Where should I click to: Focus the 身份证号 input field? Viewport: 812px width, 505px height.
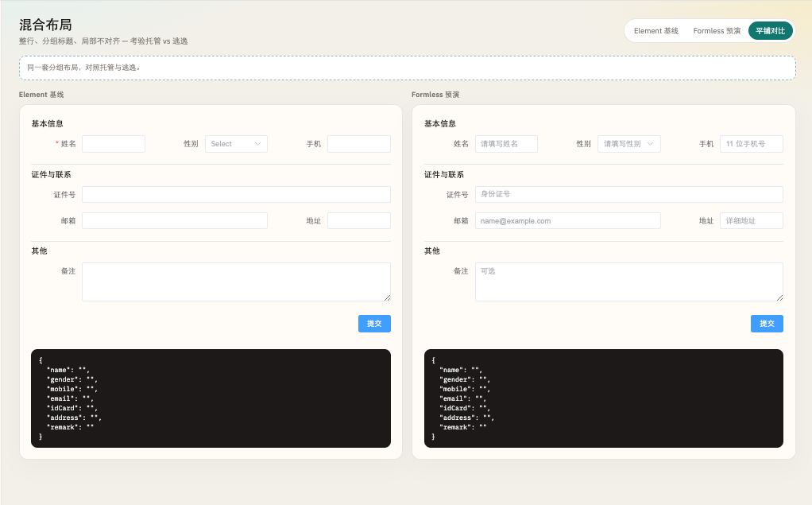click(x=628, y=194)
